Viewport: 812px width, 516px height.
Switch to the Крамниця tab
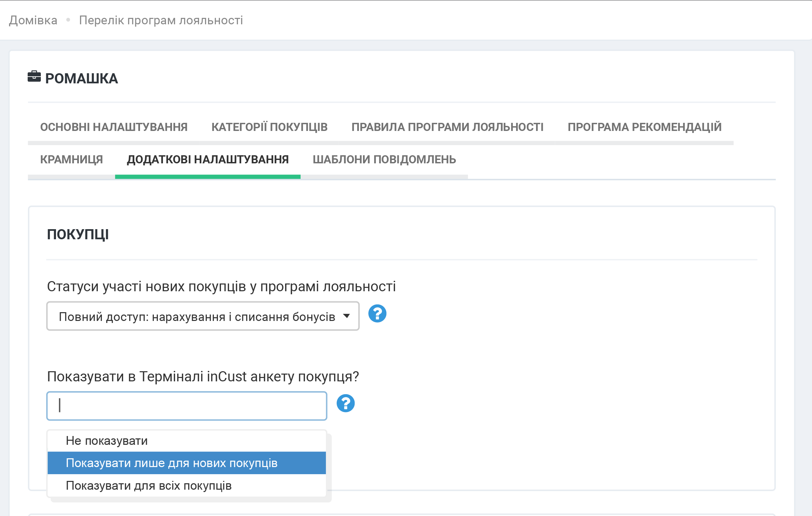[x=72, y=159]
